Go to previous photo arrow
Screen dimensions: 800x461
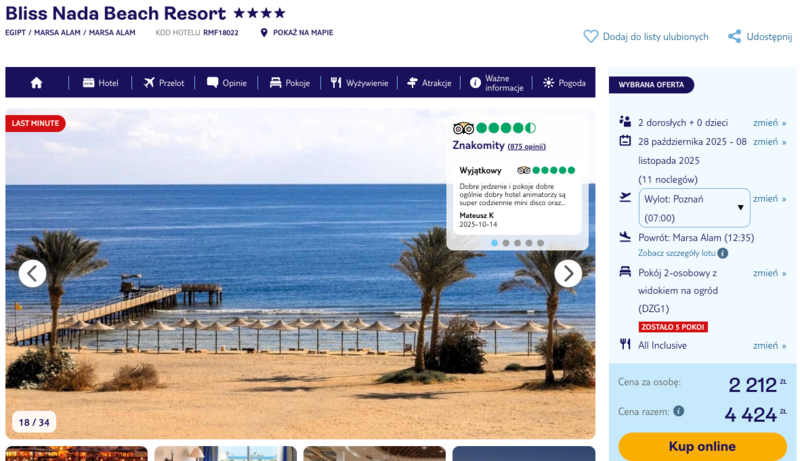[33, 274]
